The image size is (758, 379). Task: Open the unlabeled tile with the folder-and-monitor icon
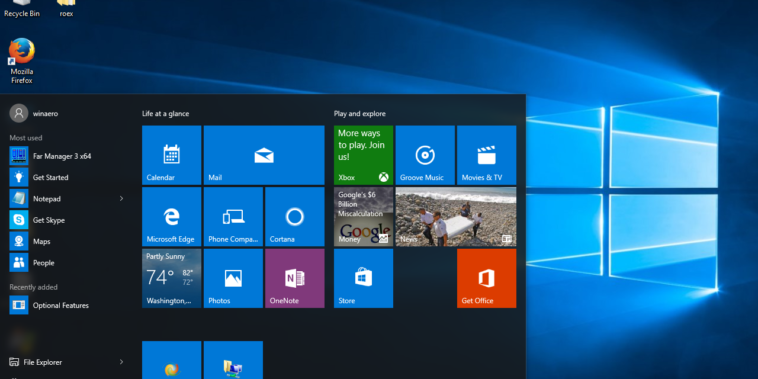233,360
